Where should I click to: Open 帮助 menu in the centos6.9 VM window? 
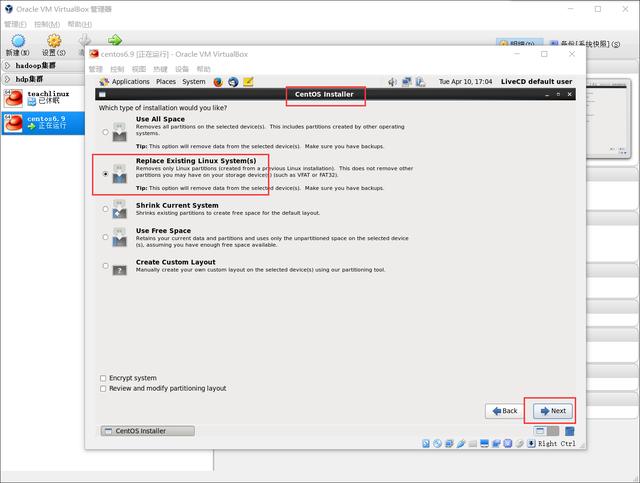click(x=204, y=69)
